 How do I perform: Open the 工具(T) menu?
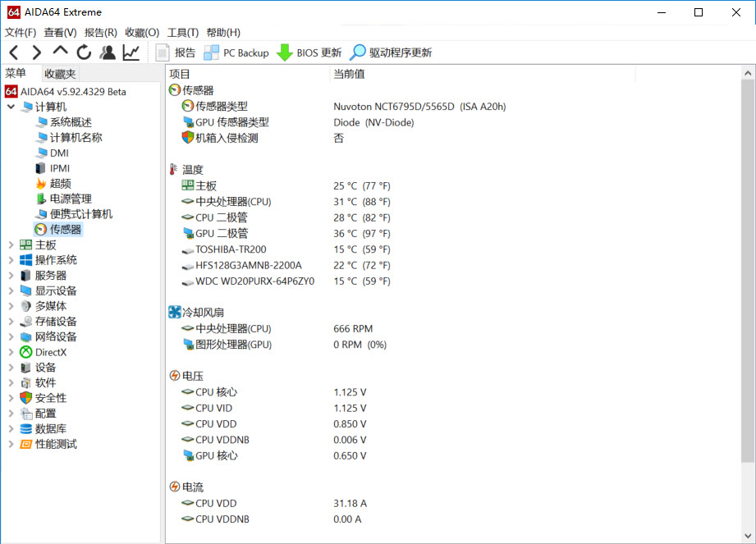pyautogui.click(x=185, y=32)
